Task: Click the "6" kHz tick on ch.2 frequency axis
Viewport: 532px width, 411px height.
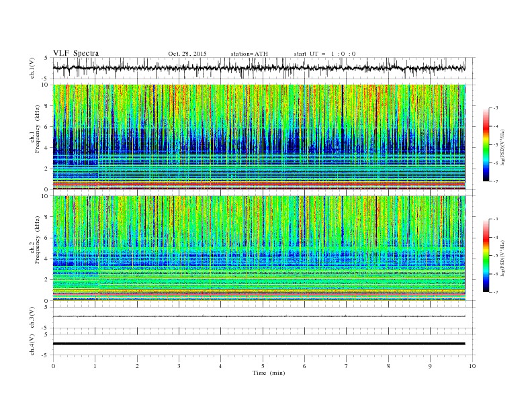Action: point(47,238)
